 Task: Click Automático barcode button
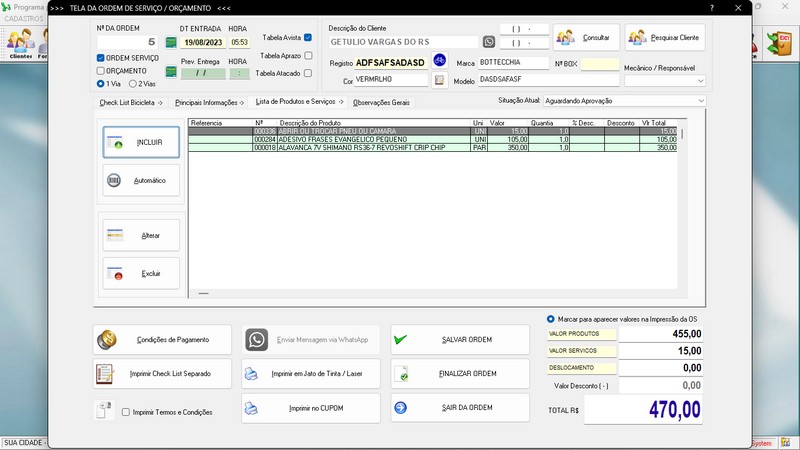(141, 180)
